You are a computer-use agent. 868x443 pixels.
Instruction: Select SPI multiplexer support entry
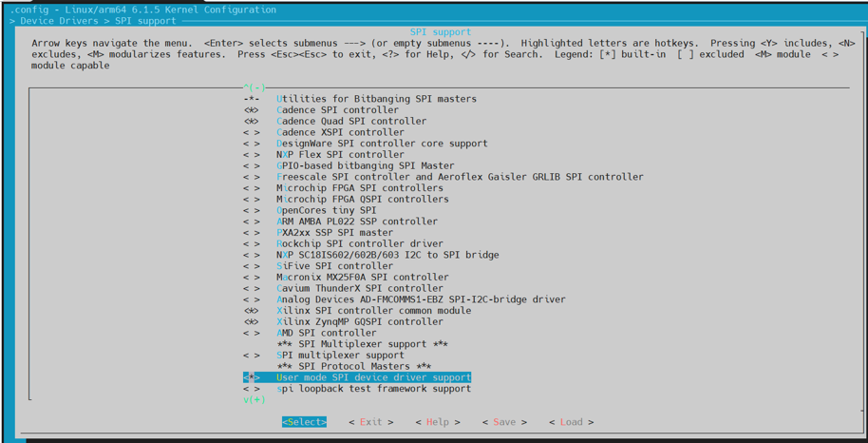(x=340, y=356)
